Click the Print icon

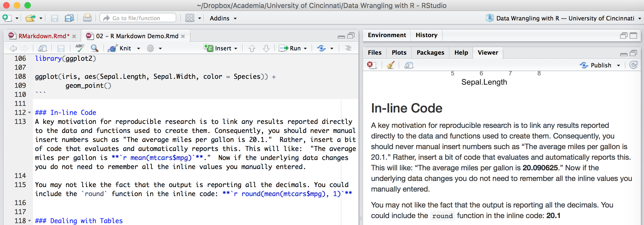tap(87, 18)
